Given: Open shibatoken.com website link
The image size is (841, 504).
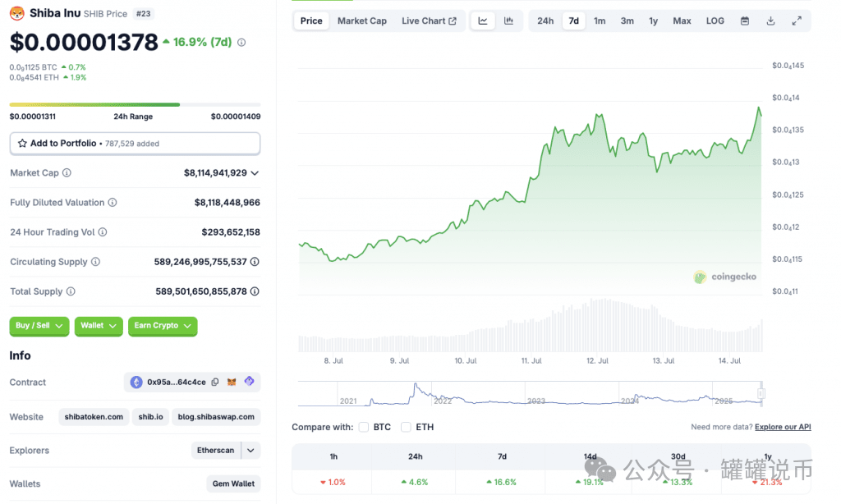Looking at the screenshot, I should click(94, 417).
